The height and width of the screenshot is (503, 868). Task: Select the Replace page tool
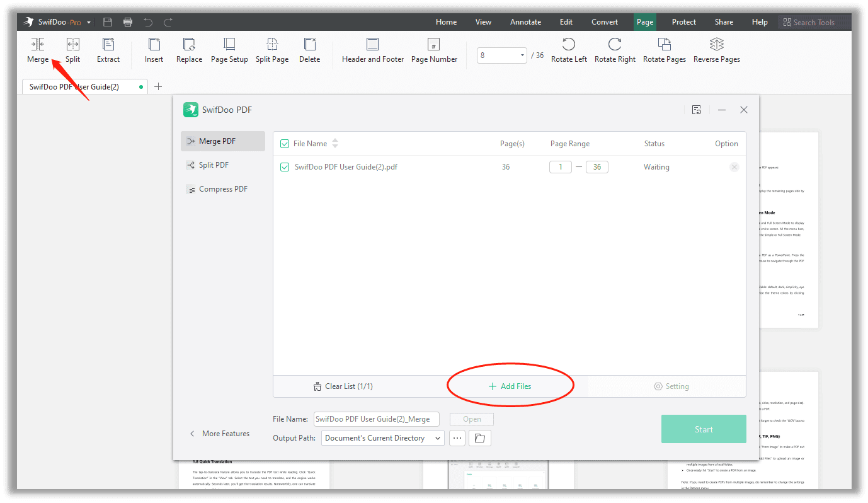tap(189, 50)
